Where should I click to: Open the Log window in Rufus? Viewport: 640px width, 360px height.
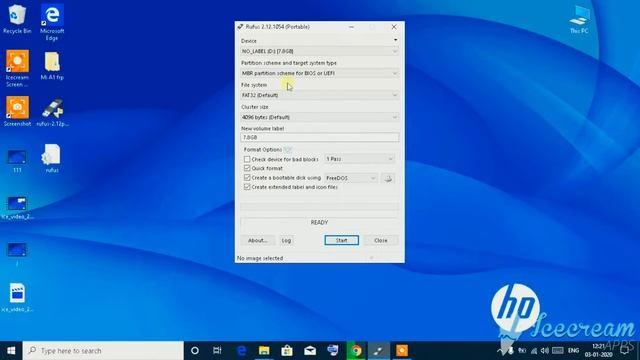(286, 240)
